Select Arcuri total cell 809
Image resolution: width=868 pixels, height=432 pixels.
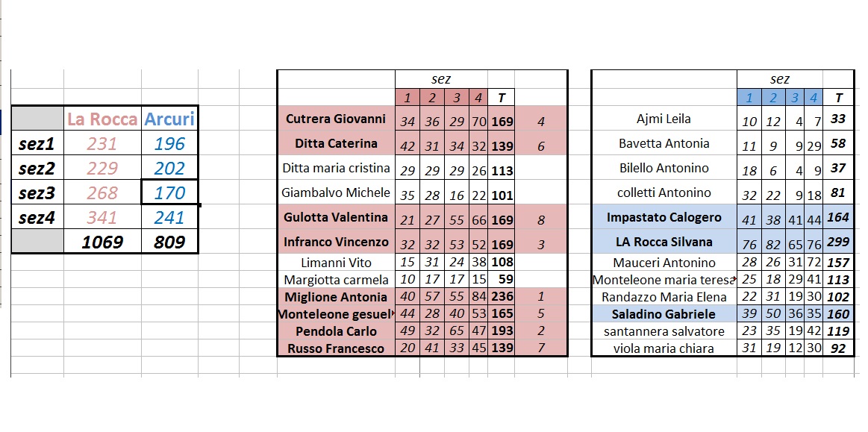pyautogui.click(x=169, y=241)
